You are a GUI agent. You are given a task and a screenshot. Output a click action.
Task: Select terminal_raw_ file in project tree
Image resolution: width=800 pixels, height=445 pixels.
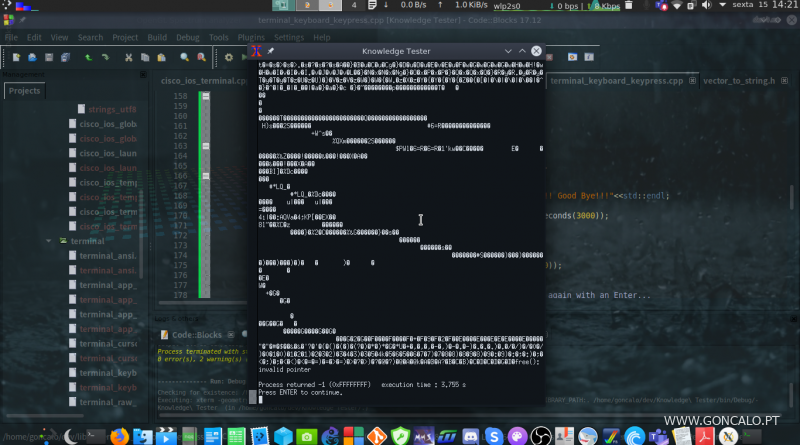coord(103,402)
